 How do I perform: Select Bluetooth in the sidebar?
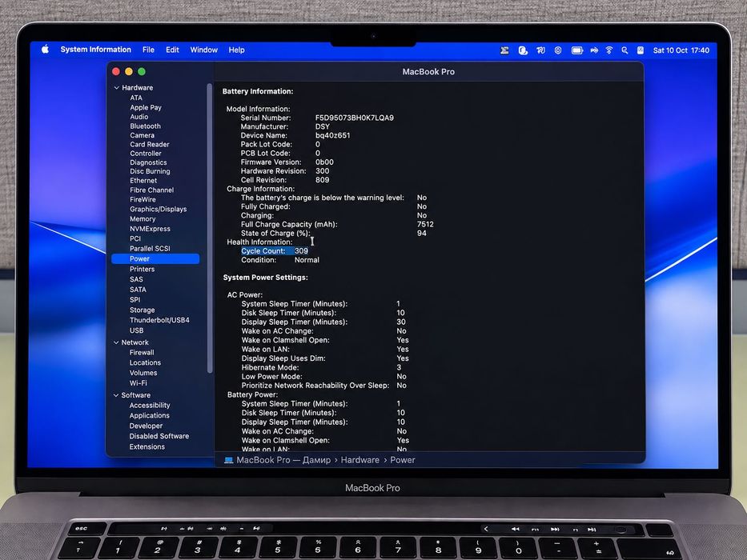coord(145,126)
